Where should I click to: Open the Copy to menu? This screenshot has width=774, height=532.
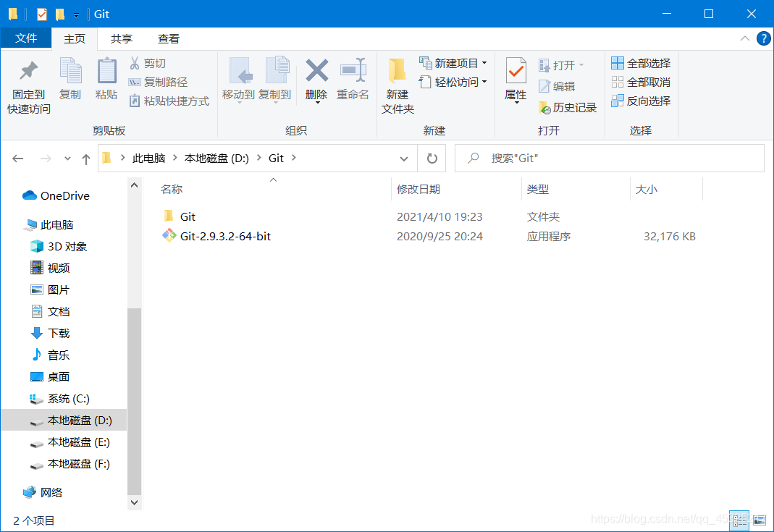click(275, 80)
